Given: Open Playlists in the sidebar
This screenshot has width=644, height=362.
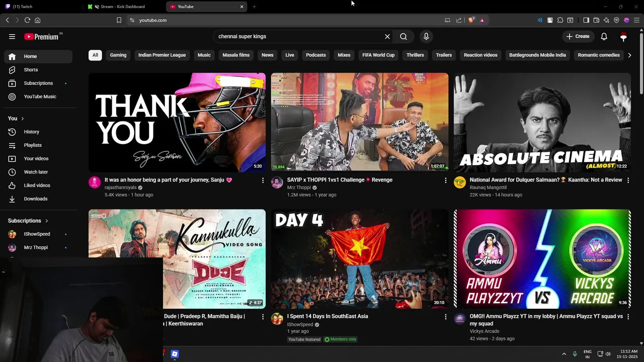Looking at the screenshot, I should 38,145.
